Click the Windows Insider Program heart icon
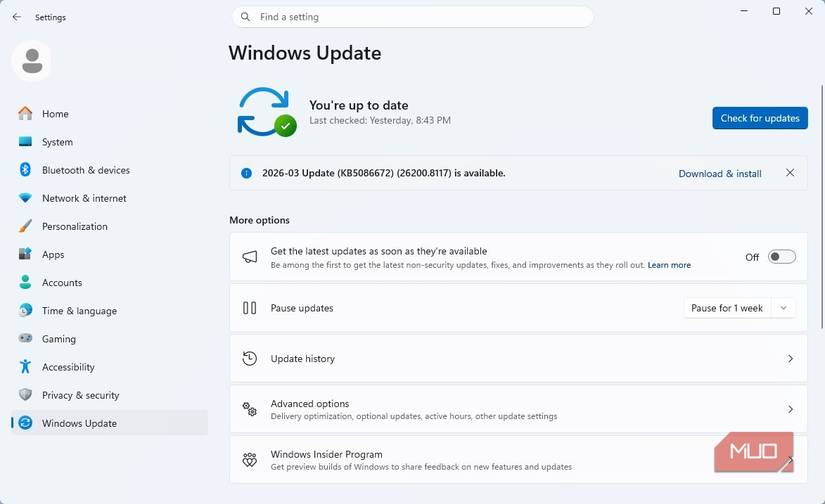 (x=249, y=460)
